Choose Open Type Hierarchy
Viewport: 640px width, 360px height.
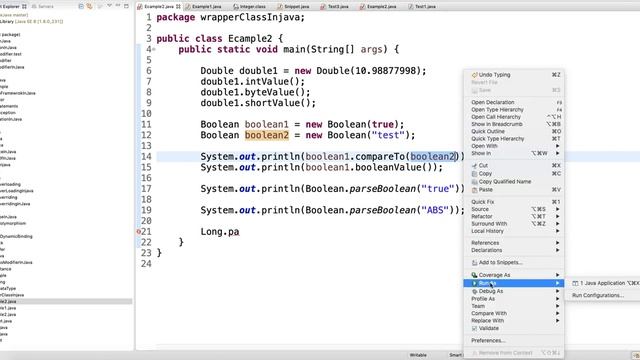click(514, 110)
